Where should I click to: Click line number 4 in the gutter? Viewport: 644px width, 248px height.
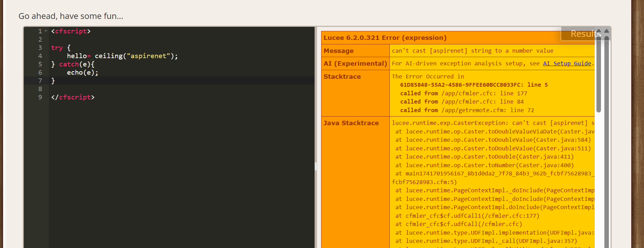pyautogui.click(x=40, y=56)
